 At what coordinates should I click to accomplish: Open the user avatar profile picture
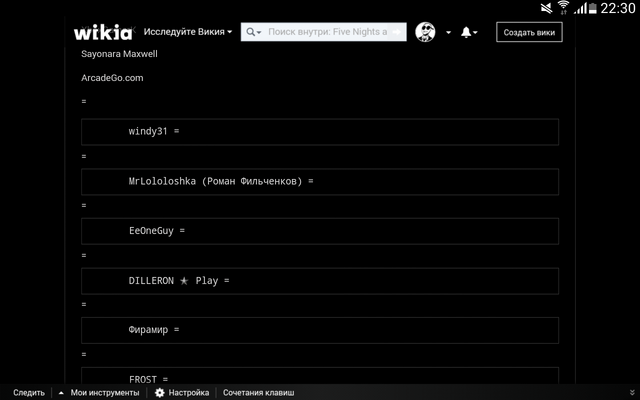425,32
